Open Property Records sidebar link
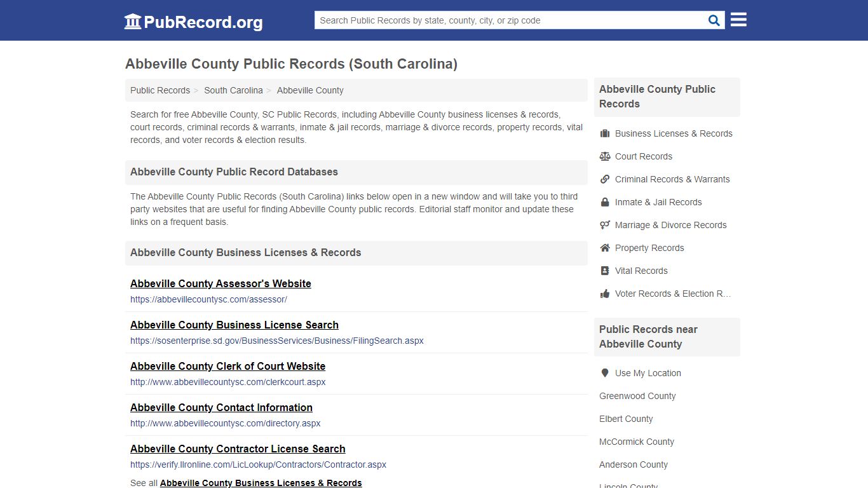This screenshot has height=488, width=868. (x=649, y=248)
